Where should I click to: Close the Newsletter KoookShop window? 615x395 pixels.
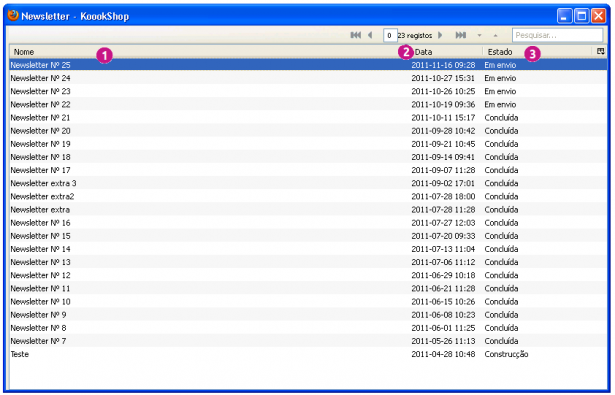(599, 16)
